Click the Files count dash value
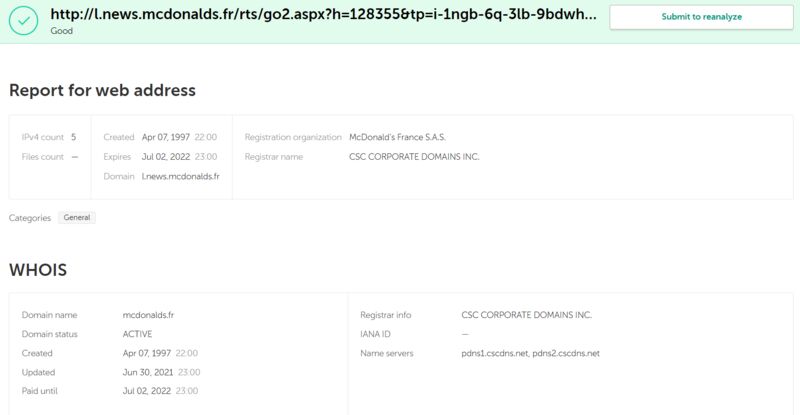 (75, 157)
